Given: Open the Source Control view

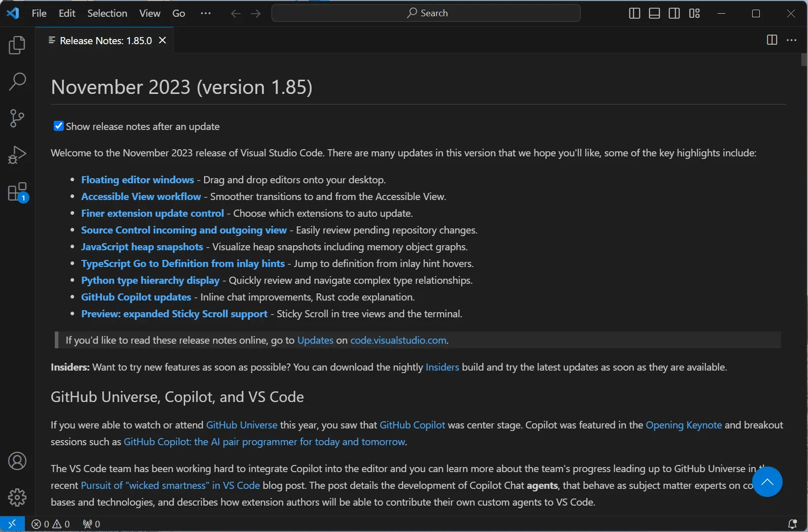Looking at the screenshot, I should pyautogui.click(x=17, y=118).
